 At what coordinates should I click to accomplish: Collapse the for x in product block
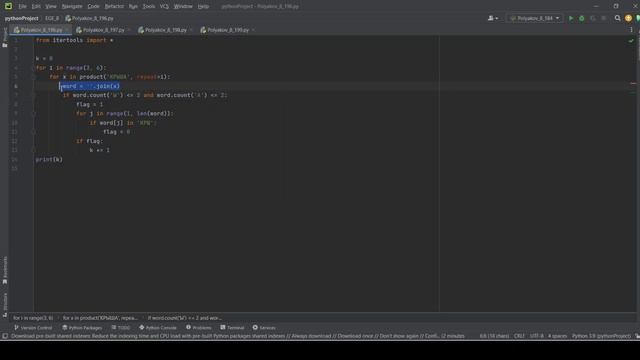[34, 77]
